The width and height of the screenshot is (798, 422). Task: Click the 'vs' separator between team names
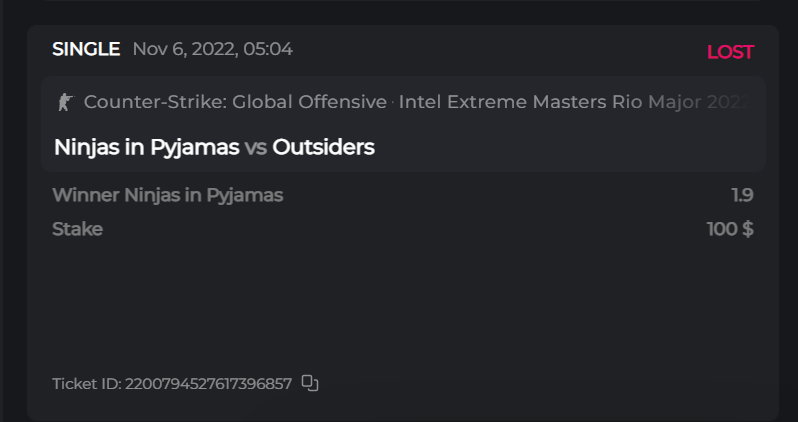[x=256, y=148]
